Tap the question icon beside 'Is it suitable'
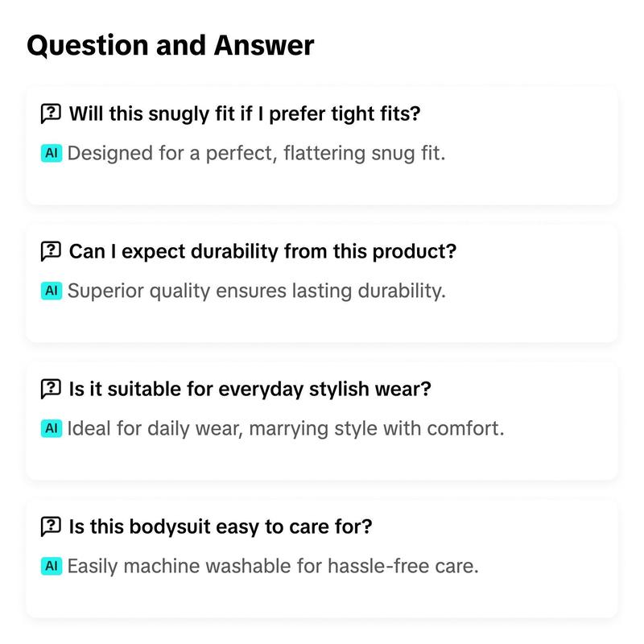The height and width of the screenshot is (644, 644). click(x=51, y=389)
